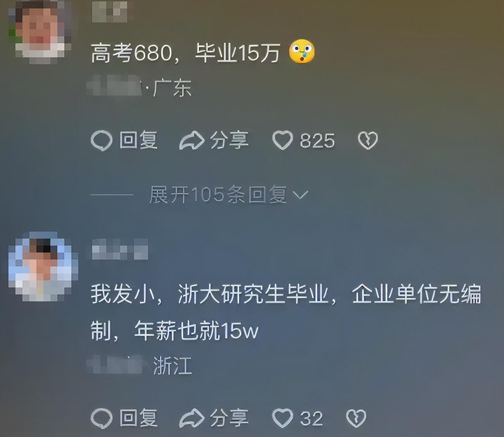
Task: Click share arrow icon on 浙大研究生 comment
Action: pyautogui.click(x=192, y=418)
